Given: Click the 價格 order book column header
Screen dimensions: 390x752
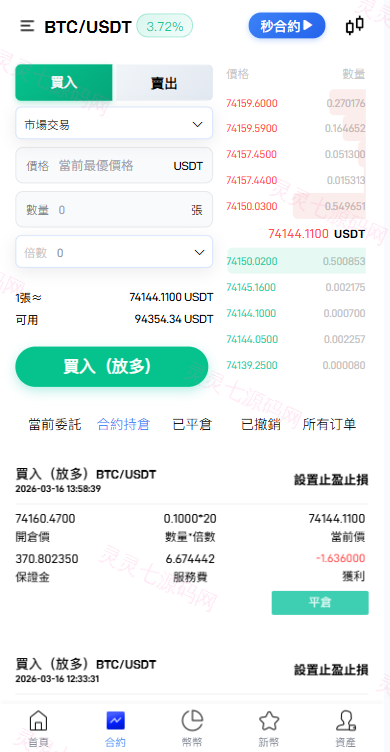Looking at the screenshot, I should pos(237,74).
